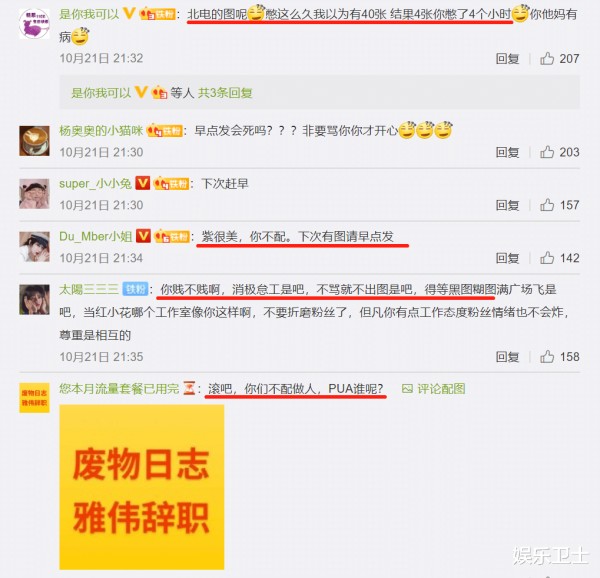Click the coffee latte avatar of 杨奥奥的小猫咪

pyautogui.click(x=34, y=141)
